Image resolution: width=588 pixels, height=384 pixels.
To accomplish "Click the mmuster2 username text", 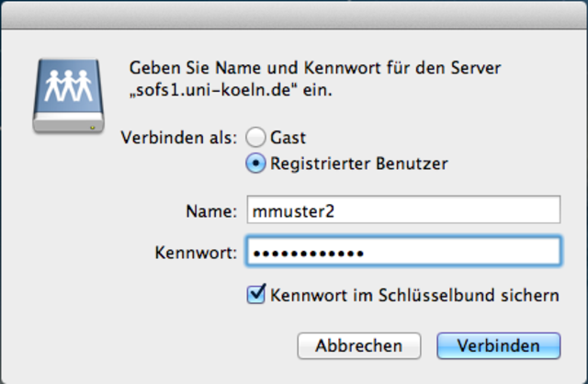I will coord(293,211).
